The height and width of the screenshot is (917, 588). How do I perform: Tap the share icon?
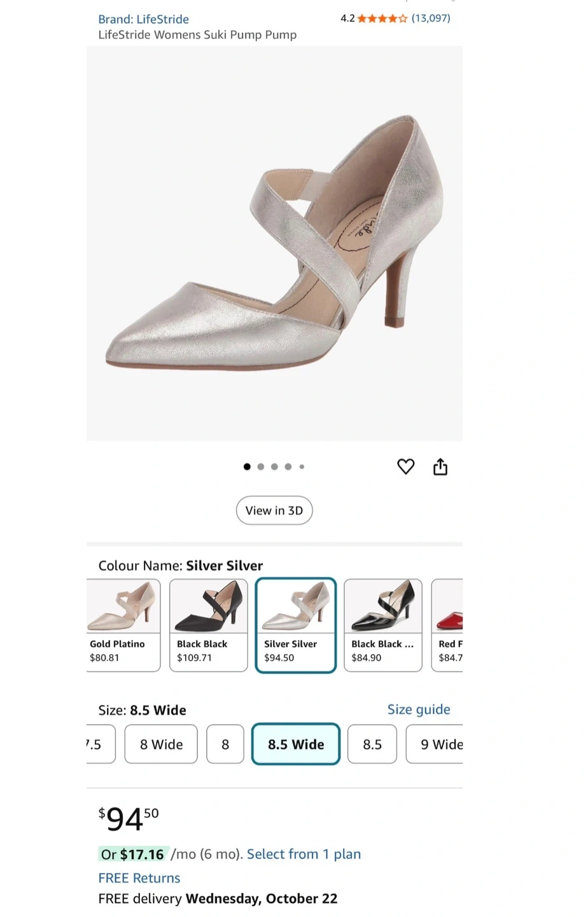[x=440, y=467]
